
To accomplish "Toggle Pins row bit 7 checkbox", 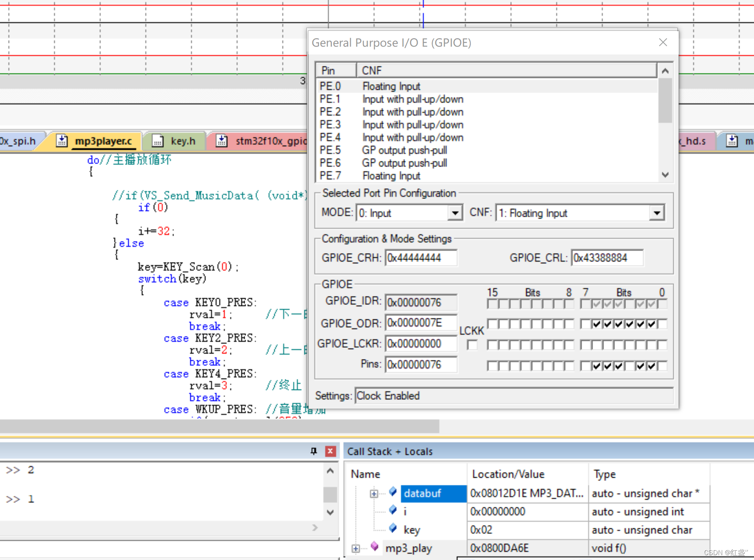I will (x=585, y=366).
